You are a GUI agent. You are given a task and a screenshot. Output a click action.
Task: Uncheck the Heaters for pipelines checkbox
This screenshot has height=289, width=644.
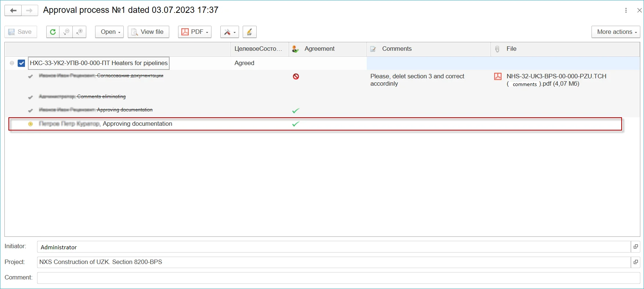[x=21, y=63]
